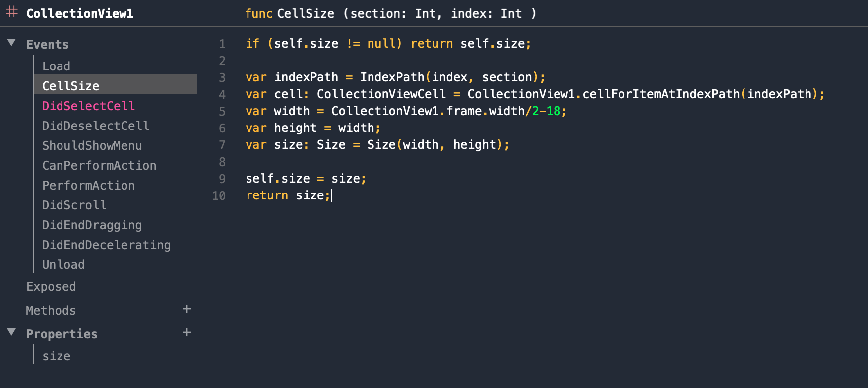Viewport: 868px width, 388px height.
Task: Collapse the Properties section triangle
Action: click(12, 332)
